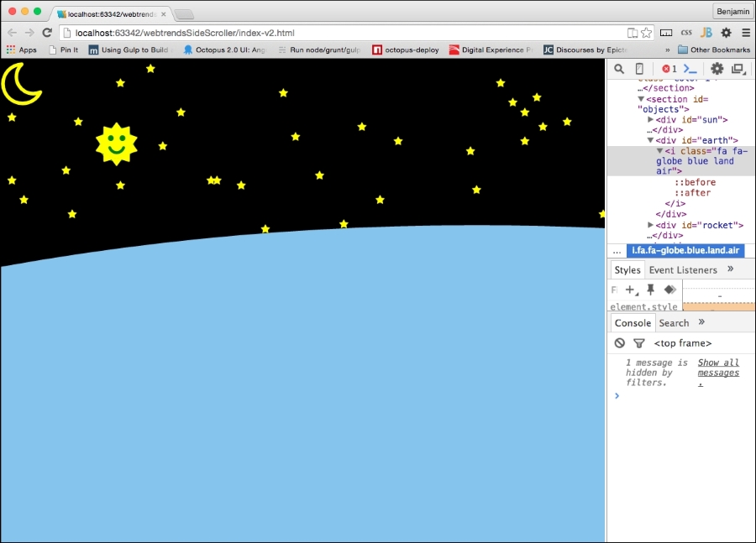Collapse the section id objects node
This screenshot has width=756, height=543.
641,99
